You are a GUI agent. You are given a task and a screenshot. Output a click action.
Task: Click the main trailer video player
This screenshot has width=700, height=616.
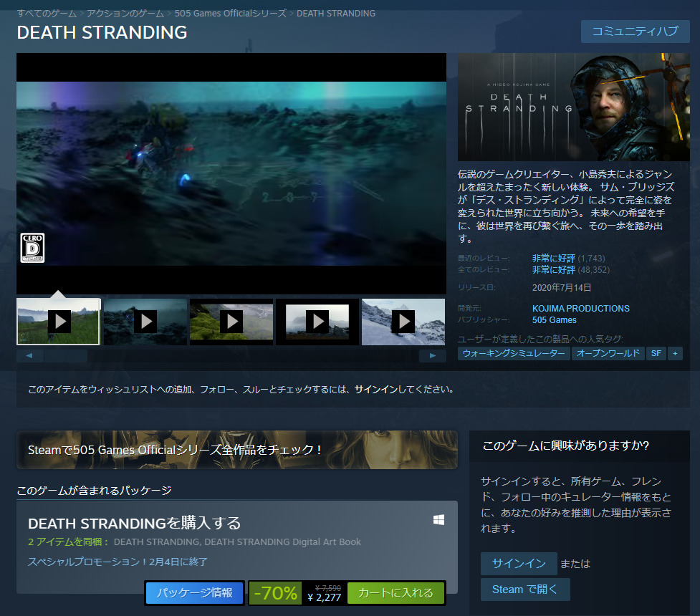pyautogui.click(x=231, y=173)
